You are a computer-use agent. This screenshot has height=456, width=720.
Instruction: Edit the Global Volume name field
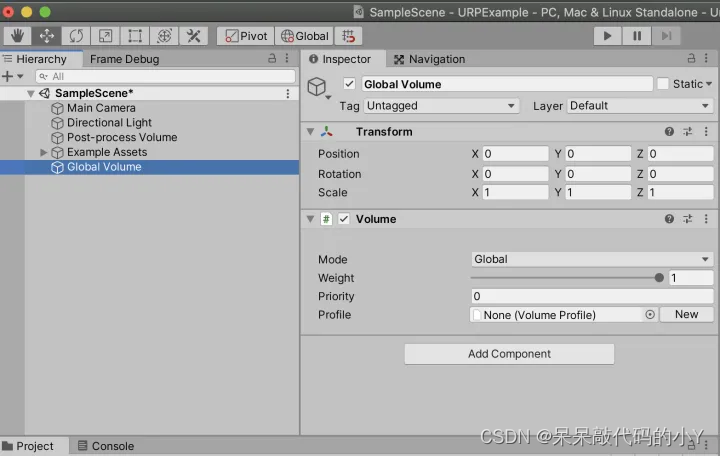click(x=507, y=84)
